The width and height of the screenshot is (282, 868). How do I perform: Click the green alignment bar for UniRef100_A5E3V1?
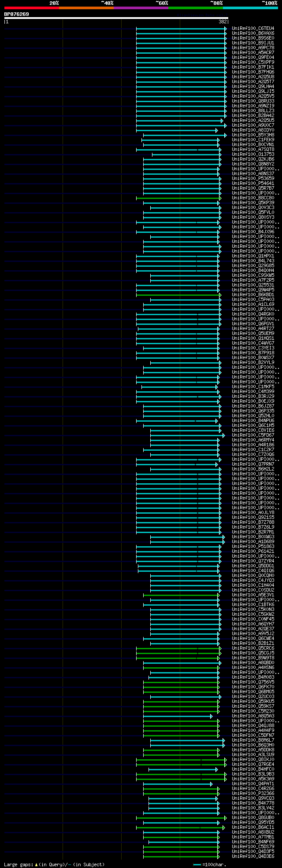(182, 595)
